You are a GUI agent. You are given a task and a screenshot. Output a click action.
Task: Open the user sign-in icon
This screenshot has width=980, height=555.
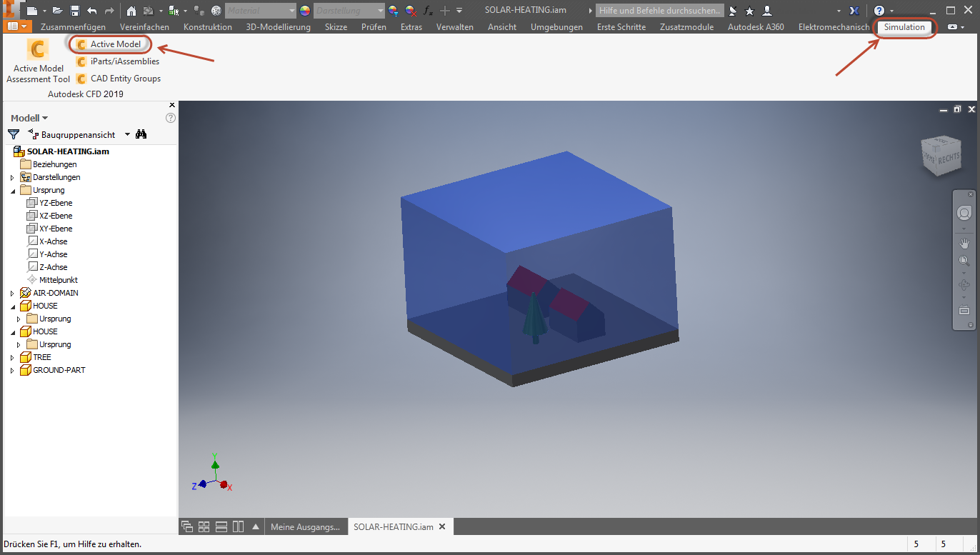pos(767,11)
